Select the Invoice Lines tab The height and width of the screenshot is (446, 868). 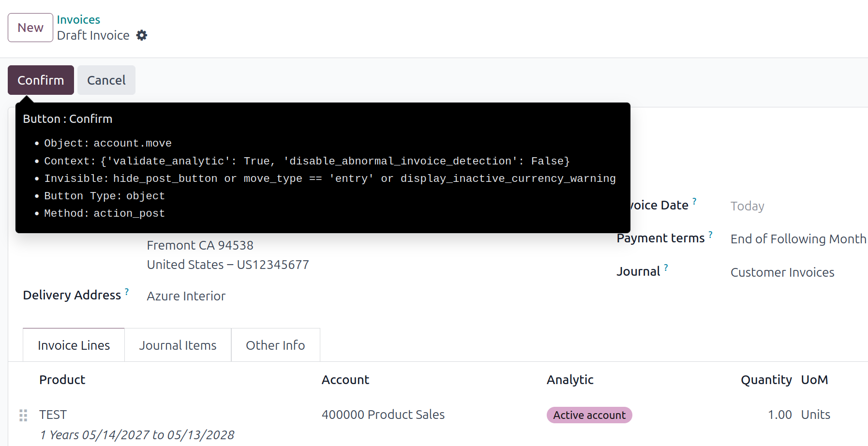pyautogui.click(x=74, y=345)
